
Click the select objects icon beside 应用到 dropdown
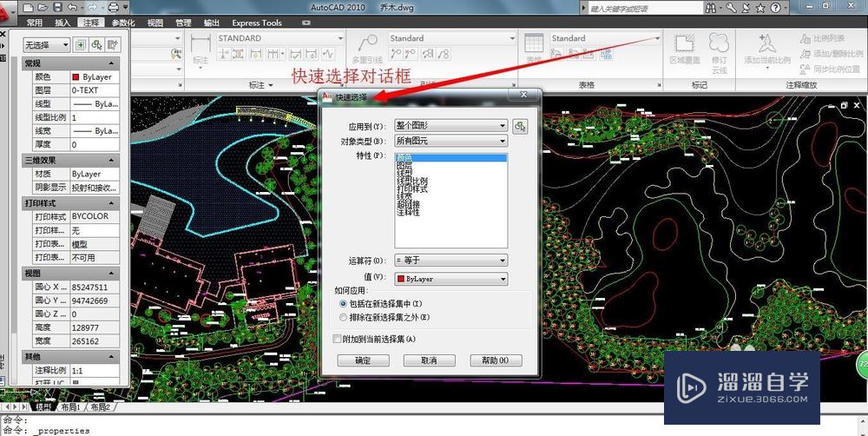pos(520,126)
